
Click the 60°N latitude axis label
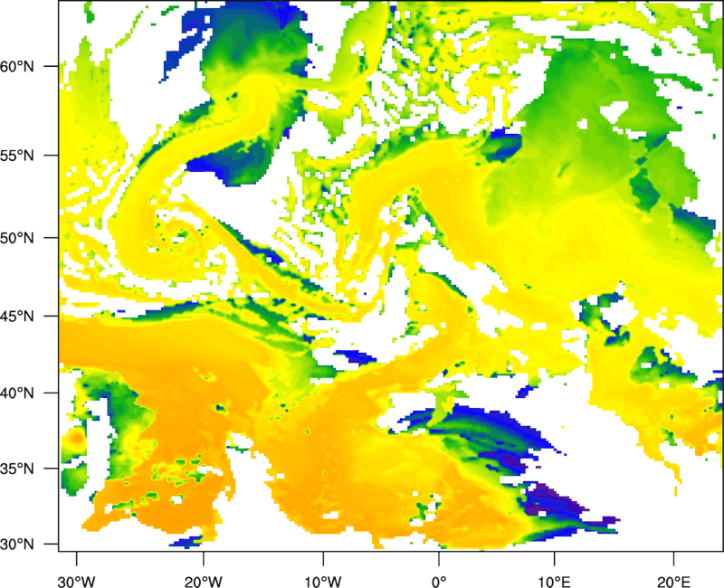[17, 66]
